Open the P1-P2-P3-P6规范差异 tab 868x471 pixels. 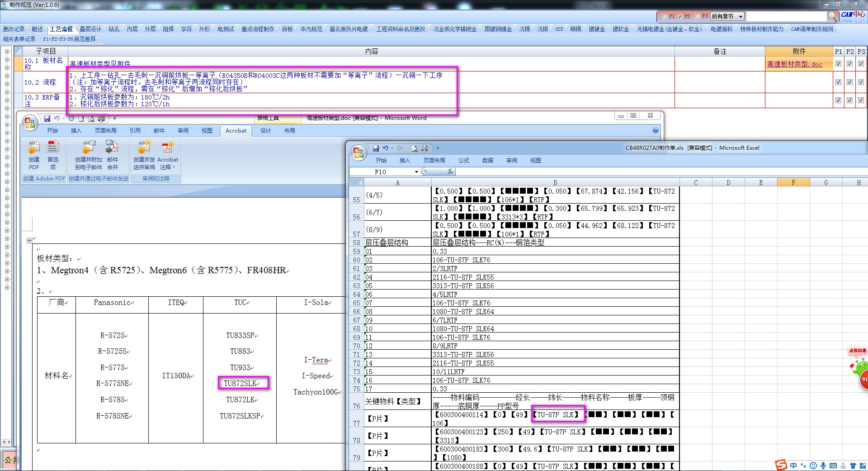tap(69, 39)
